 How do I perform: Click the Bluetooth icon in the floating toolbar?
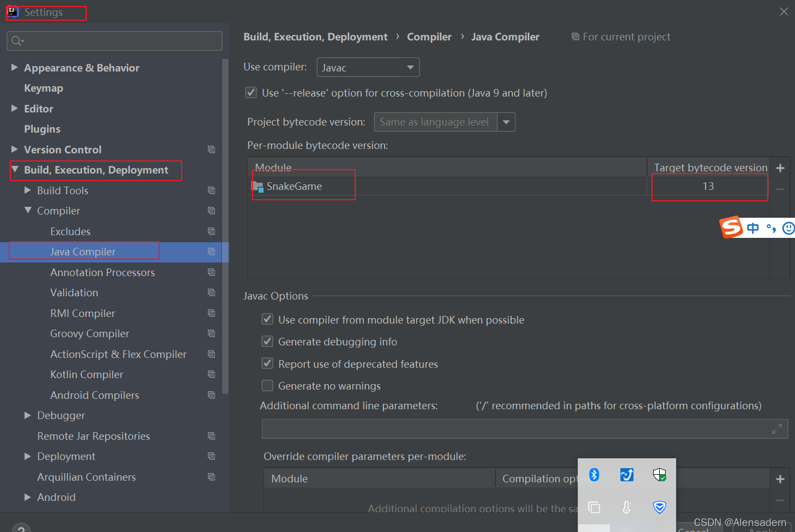tap(594, 475)
